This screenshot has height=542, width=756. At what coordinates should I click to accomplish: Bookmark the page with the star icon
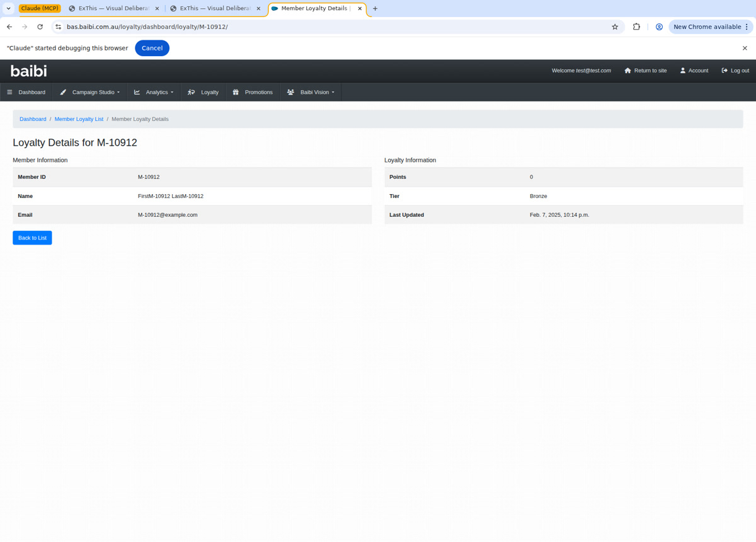tap(614, 26)
